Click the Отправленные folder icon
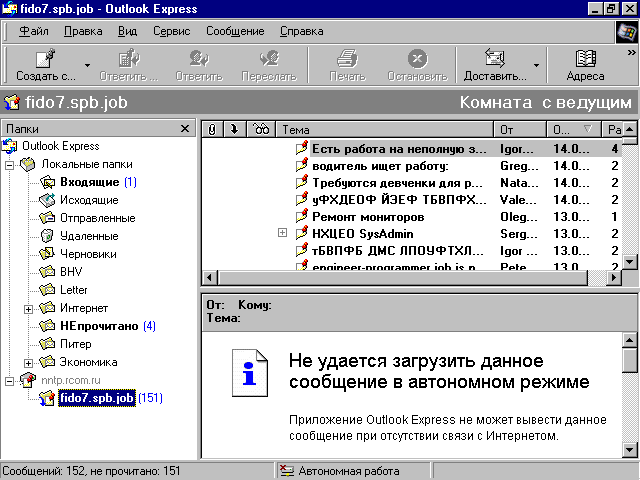 tap(47, 218)
